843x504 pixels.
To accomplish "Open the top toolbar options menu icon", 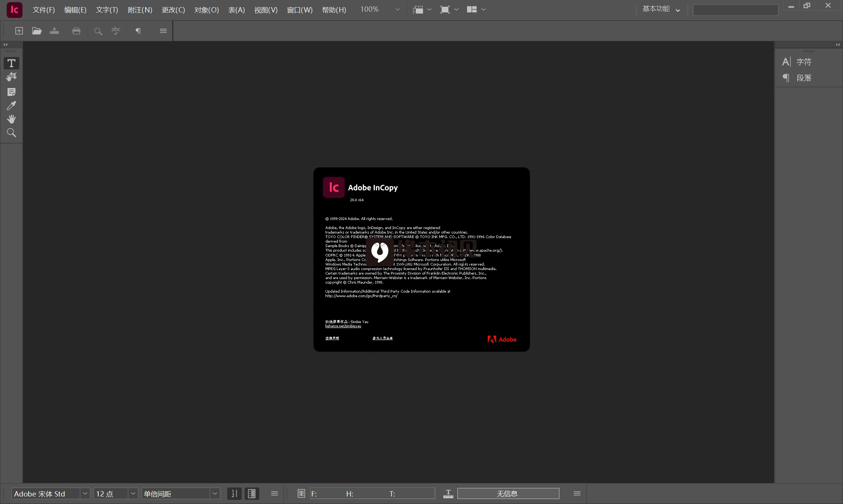I will point(163,31).
